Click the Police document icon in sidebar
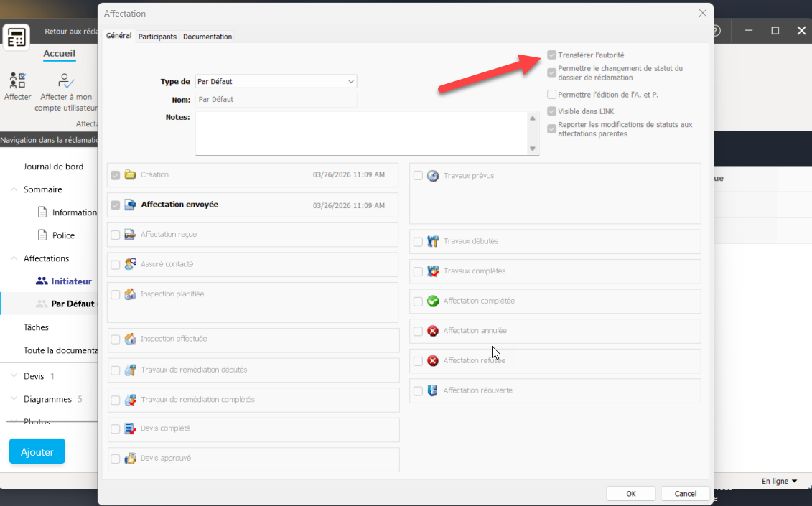The width and height of the screenshot is (812, 506). coord(42,235)
